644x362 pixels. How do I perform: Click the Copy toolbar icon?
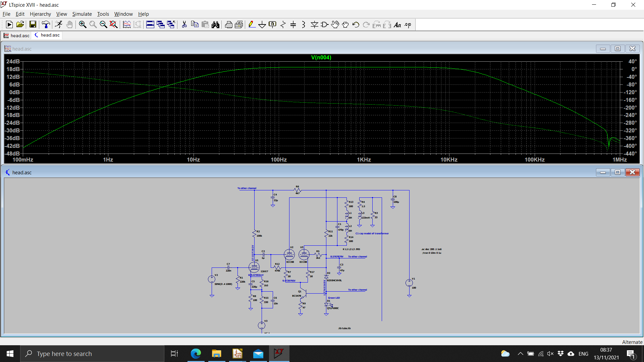pos(195,24)
